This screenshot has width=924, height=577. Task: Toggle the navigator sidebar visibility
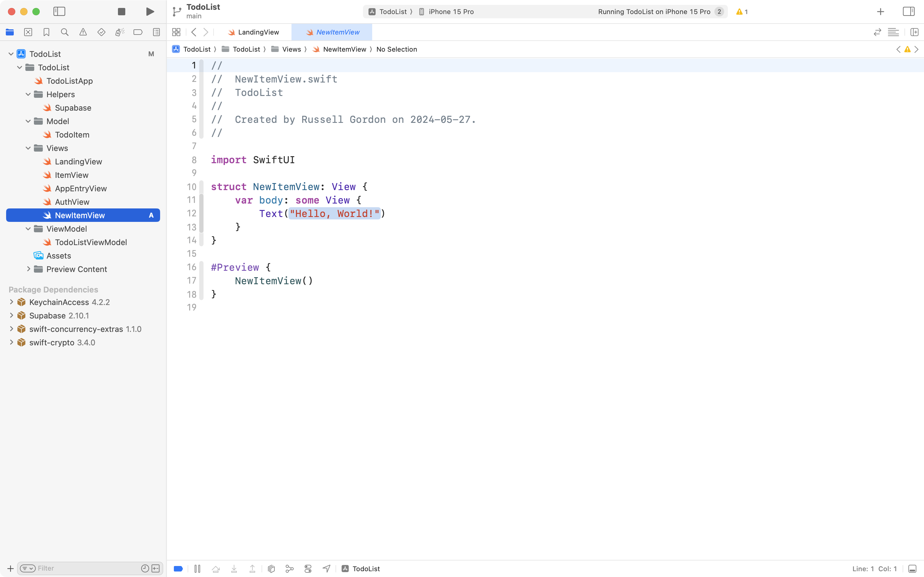pos(60,11)
